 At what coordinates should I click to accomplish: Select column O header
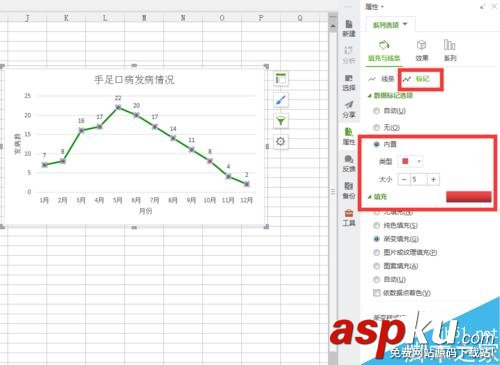pos(222,18)
